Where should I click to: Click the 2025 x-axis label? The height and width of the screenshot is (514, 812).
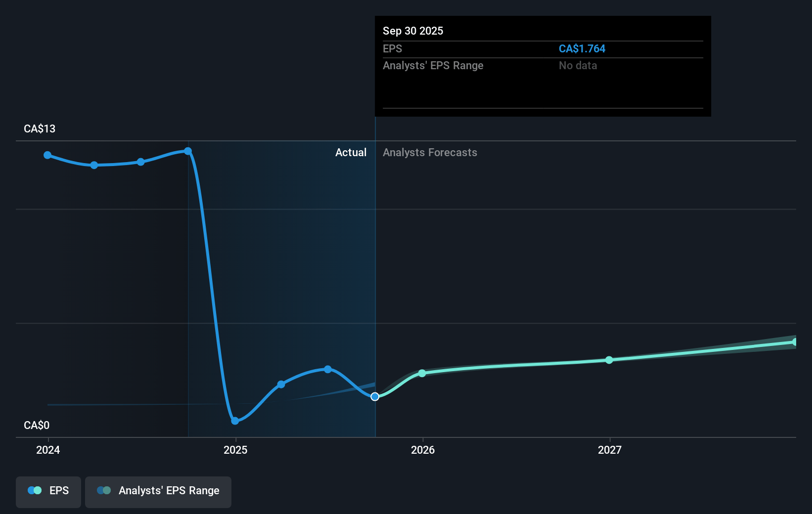click(235, 450)
